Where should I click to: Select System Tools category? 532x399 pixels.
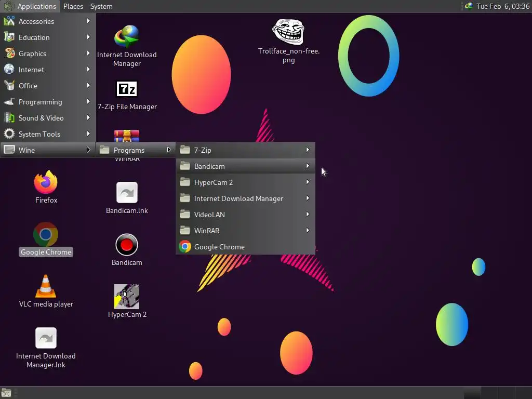click(48, 134)
